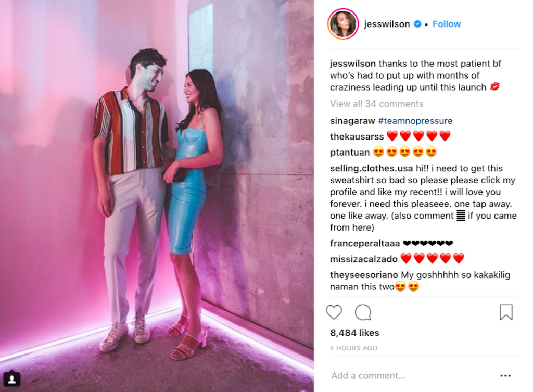533x392 pixels.
Task: Open ptantuan commenter profile
Action: [350, 153]
